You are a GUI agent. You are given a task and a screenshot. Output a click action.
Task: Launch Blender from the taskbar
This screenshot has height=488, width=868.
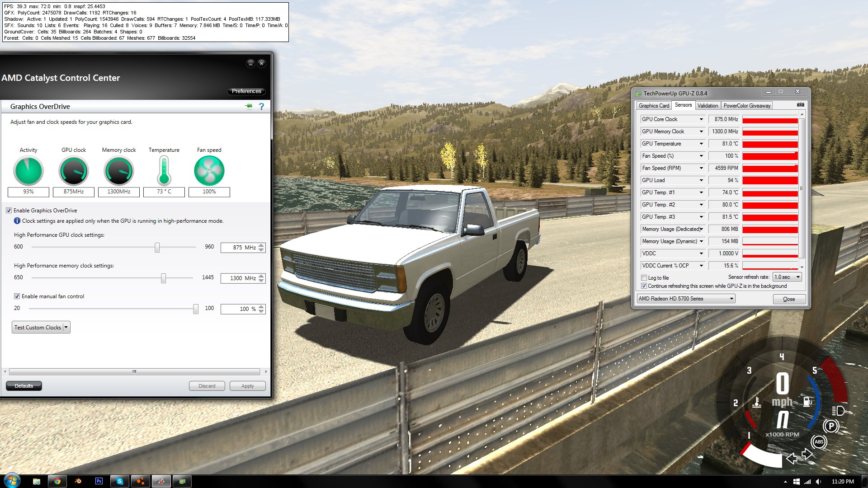click(x=78, y=481)
